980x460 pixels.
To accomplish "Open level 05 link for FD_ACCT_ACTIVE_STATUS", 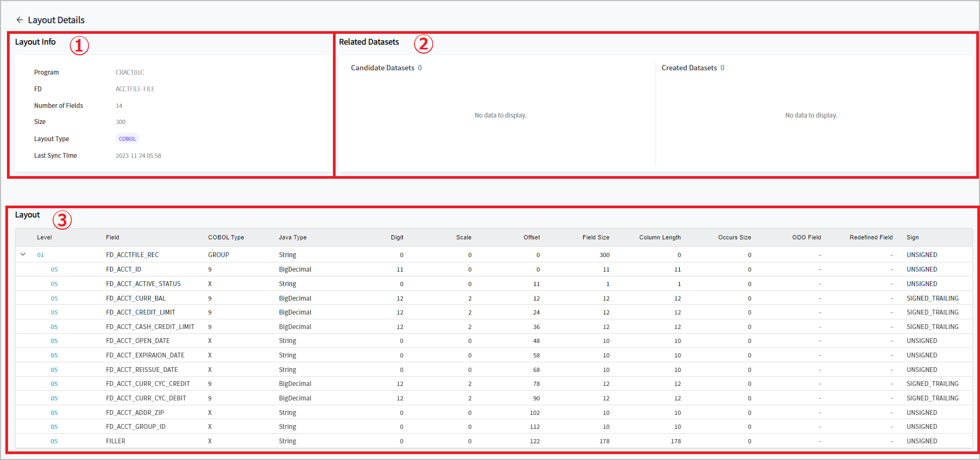I will click(54, 284).
